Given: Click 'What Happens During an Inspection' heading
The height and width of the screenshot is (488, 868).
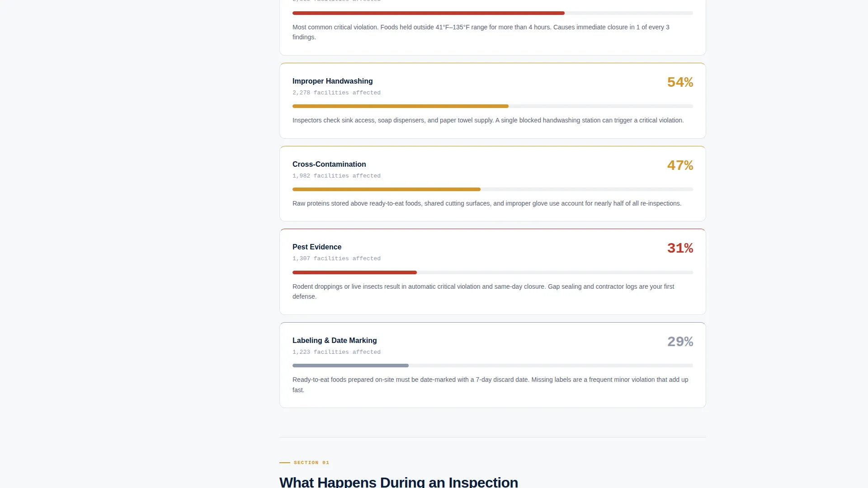Looking at the screenshot, I should tap(399, 482).
